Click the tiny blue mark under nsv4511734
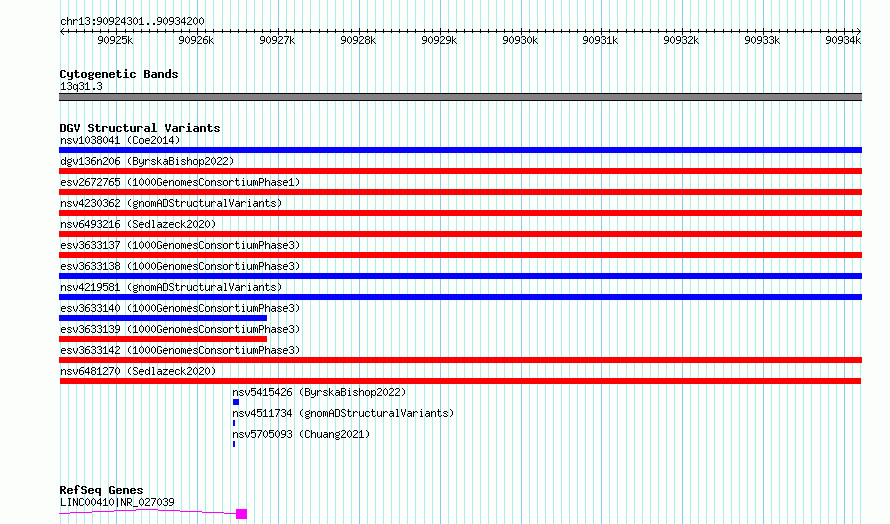This screenshot has height=524, width=890. coord(234,423)
